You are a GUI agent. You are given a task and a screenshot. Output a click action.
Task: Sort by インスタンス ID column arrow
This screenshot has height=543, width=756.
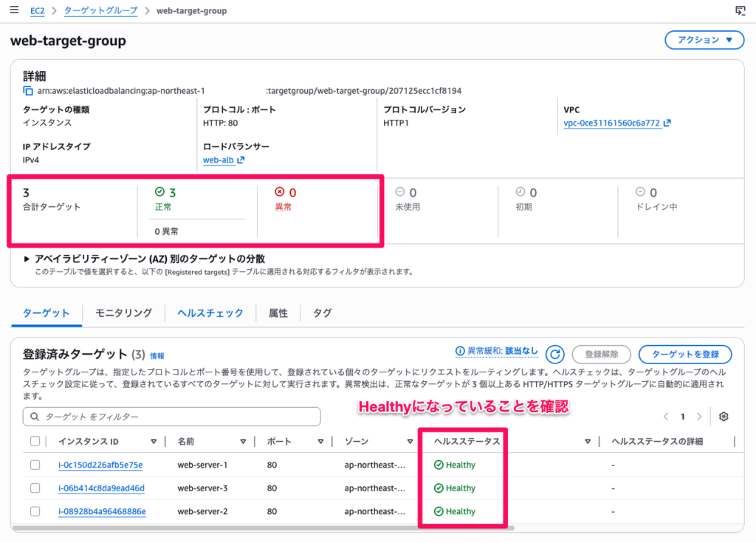tap(154, 441)
